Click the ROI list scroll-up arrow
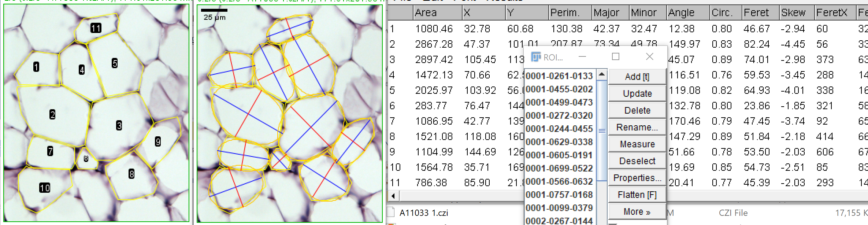The image size is (868, 225). point(601,75)
